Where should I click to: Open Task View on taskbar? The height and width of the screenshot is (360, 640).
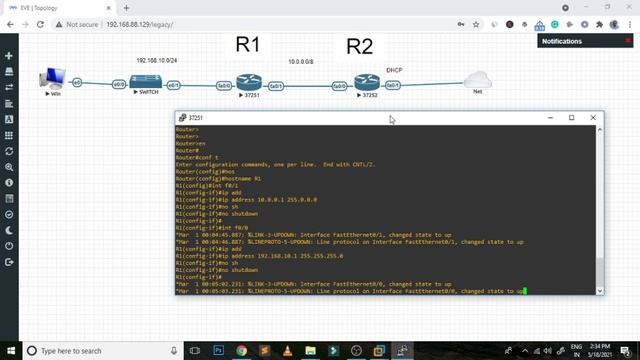point(195,351)
